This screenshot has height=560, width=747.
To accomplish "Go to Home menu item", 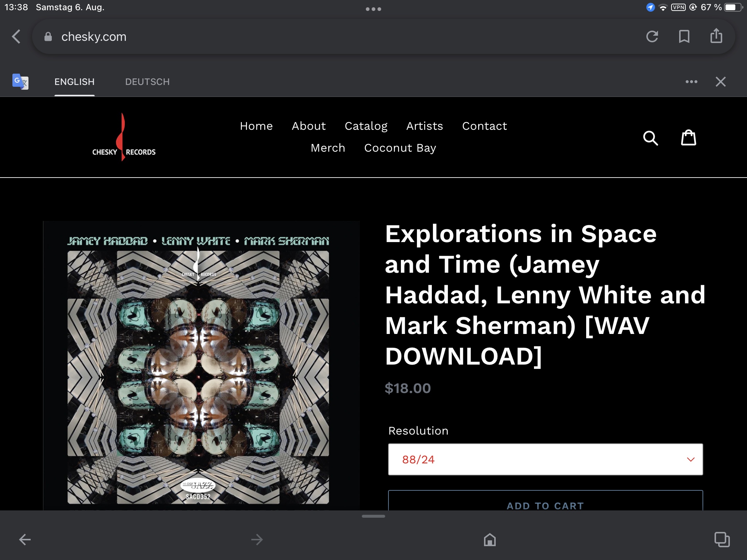I will (256, 126).
